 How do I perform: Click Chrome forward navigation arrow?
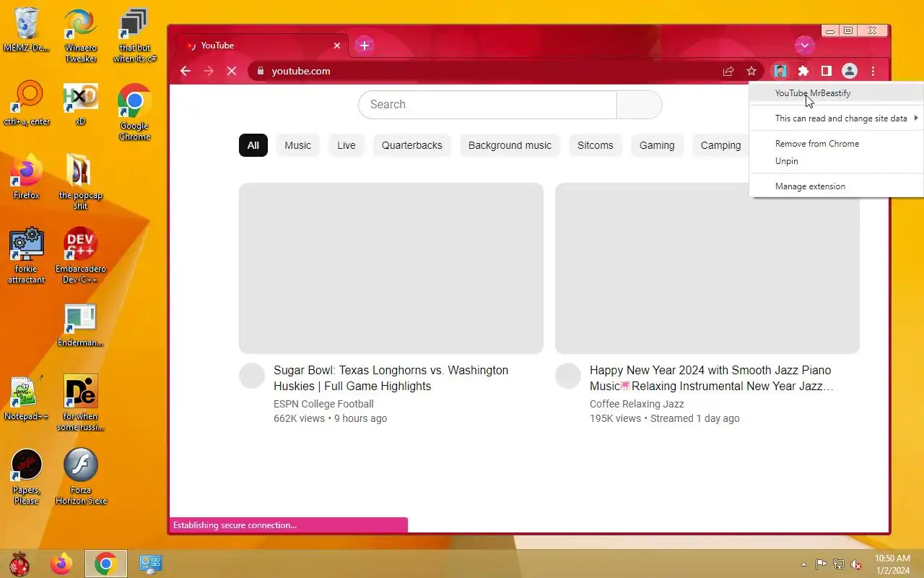click(209, 71)
